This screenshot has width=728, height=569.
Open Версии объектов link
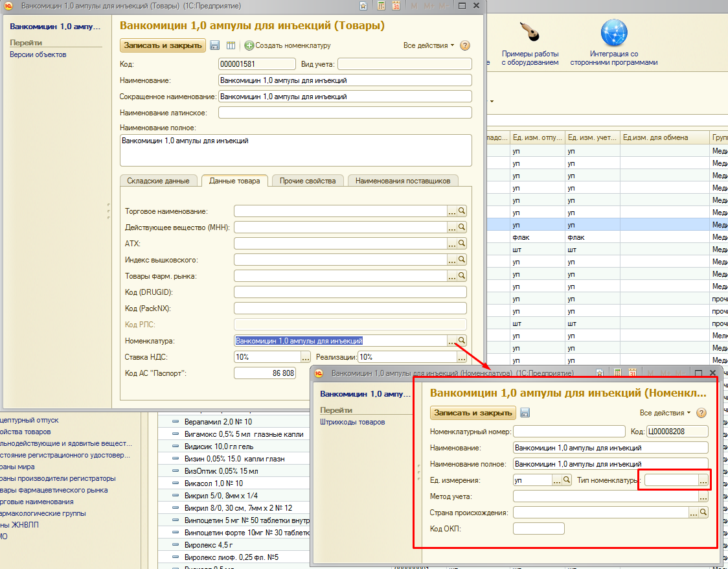(x=38, y=54)
